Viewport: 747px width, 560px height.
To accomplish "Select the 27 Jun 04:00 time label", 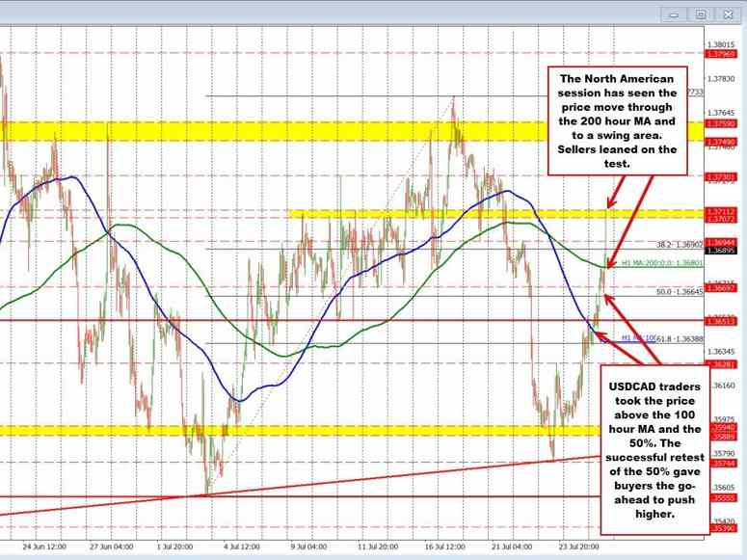I will coord(112,547).
